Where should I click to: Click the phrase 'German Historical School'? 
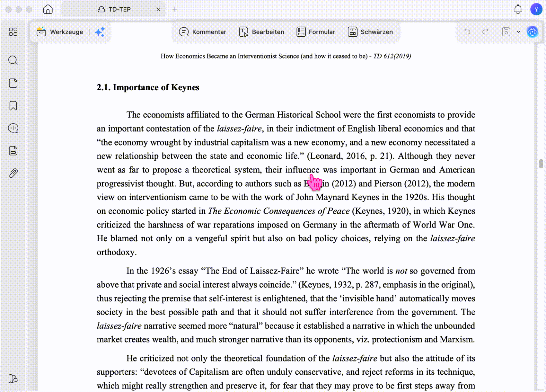(x=293, y=115)
